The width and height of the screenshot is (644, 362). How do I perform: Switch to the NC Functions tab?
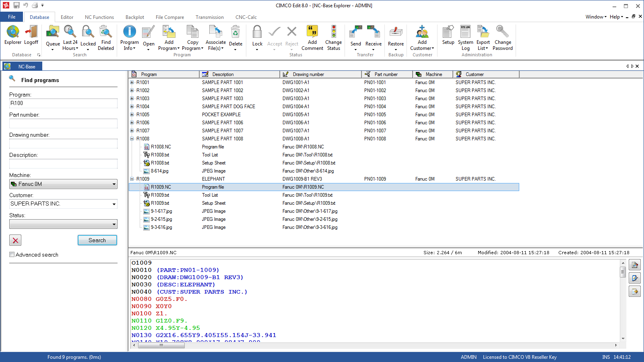point(99,17)
